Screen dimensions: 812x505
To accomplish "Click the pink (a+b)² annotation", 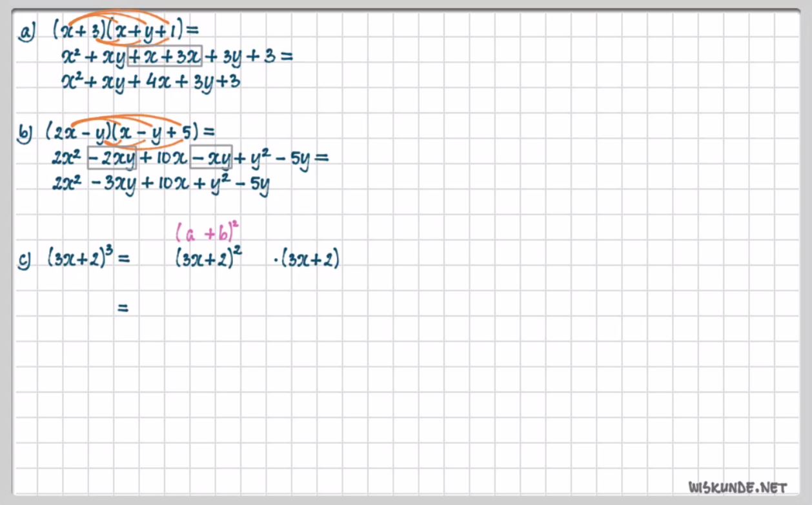I will point(208,233).
